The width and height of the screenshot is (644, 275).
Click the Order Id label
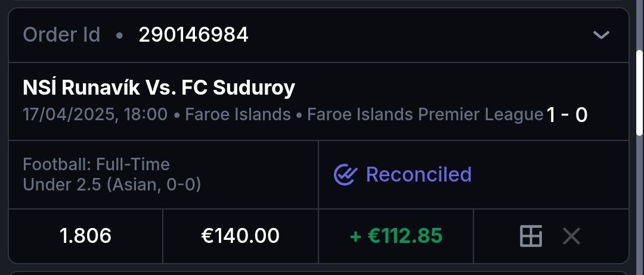coord(61,35)
